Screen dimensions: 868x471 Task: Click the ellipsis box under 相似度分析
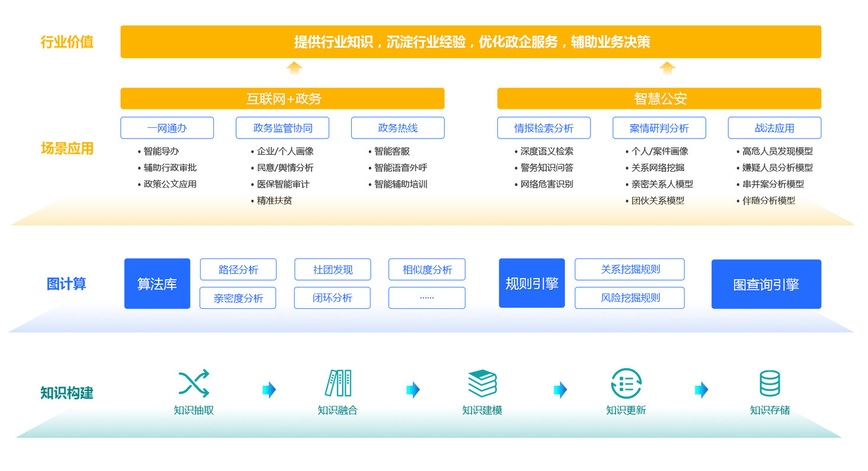click(x=427, y=298)
